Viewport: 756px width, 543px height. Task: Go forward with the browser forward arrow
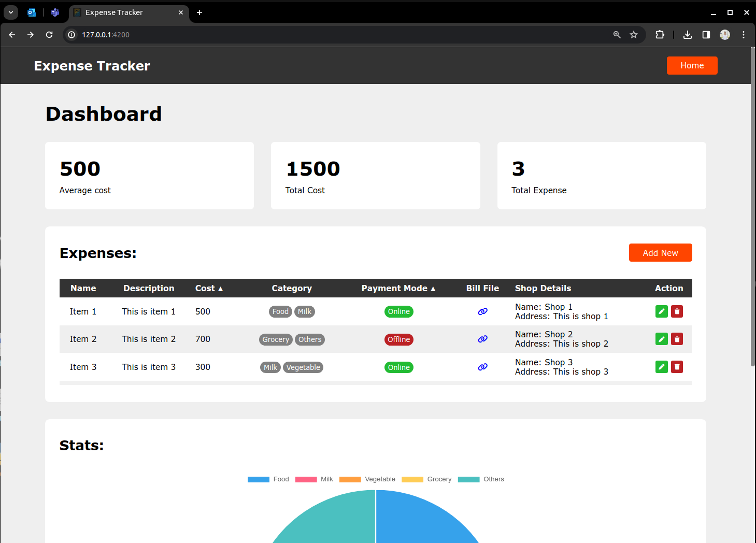tap(31, 35)
